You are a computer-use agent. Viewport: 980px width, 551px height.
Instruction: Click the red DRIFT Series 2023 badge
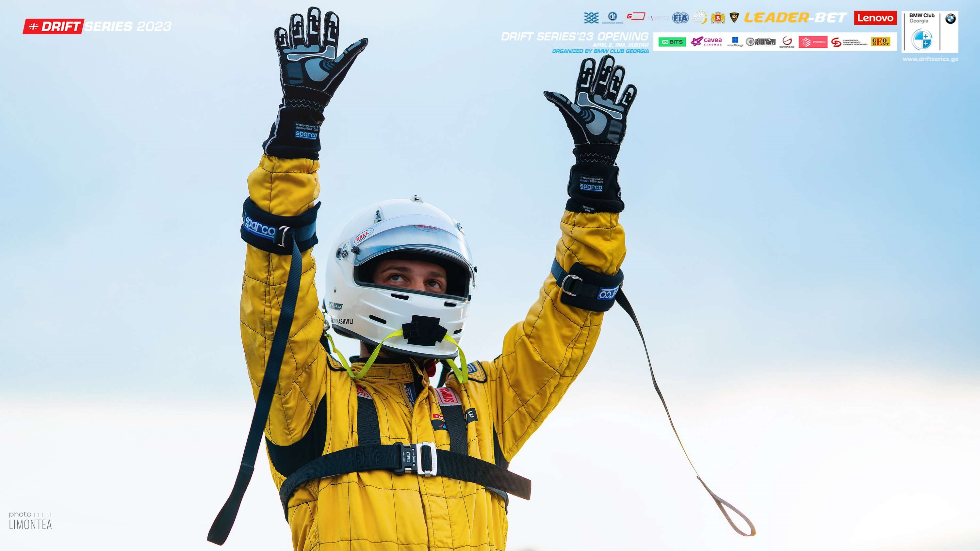pos(53,26)
